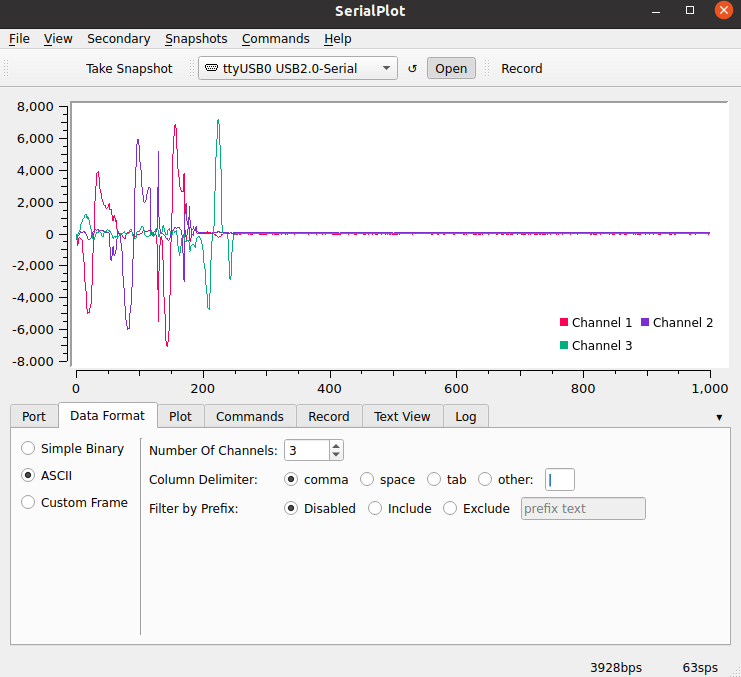Open the View menu
This screenshot has width=741, height=677.
pyautogui.click(x=58, y=39)
